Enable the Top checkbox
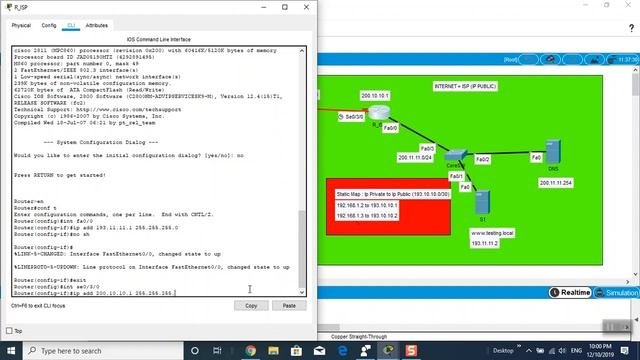The image size is (640, 360). pos(9,331)
